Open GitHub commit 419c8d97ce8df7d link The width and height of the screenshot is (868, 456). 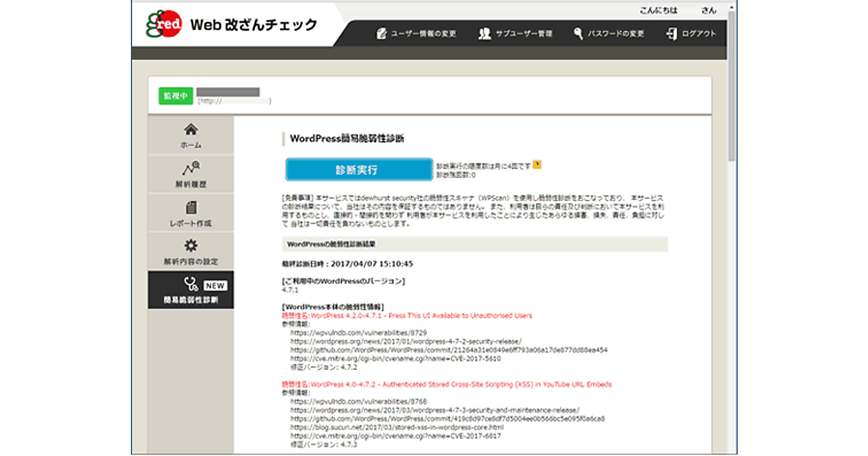448,418
